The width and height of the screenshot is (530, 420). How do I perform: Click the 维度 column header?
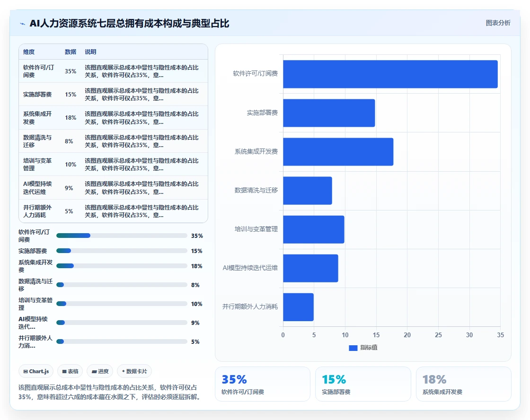pyautogui.click(x=29, y=52)
